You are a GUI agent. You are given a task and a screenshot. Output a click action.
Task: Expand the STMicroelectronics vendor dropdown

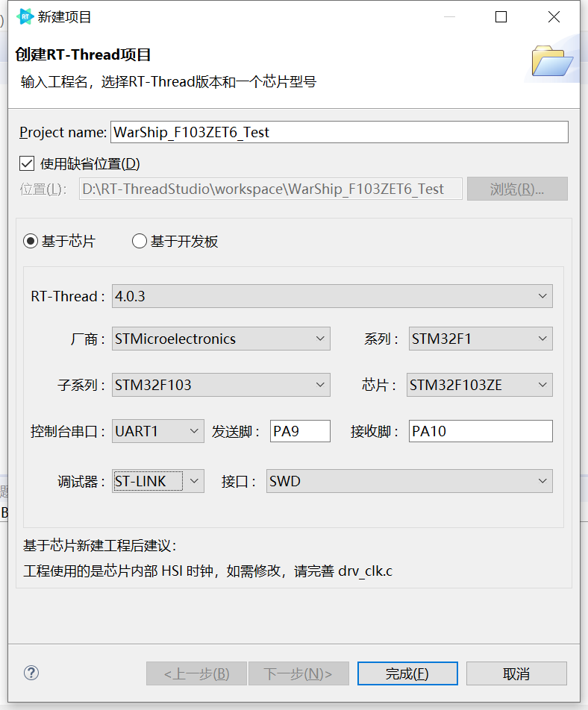click(x=221, y=339)
